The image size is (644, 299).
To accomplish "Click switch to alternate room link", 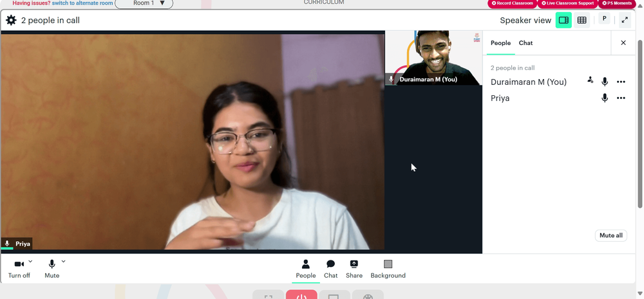I will 82,3.
